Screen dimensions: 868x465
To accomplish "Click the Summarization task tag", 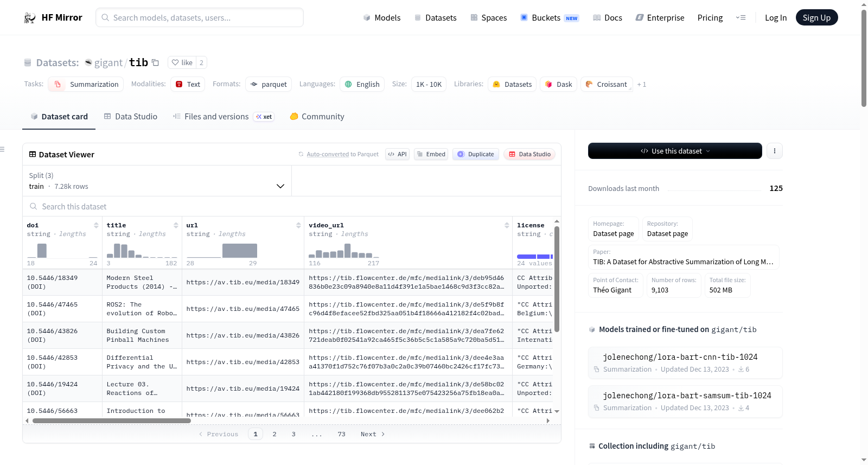I will pos(86,84).
